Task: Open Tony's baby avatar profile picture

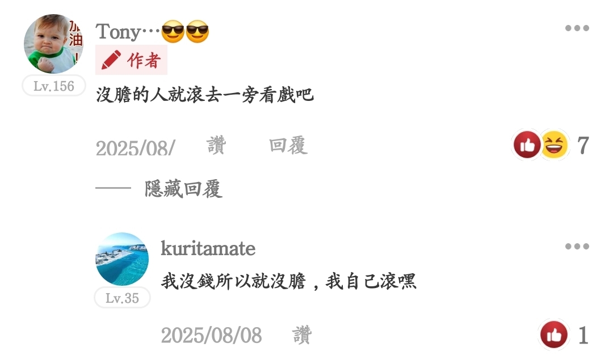Action: click(53, 44)
